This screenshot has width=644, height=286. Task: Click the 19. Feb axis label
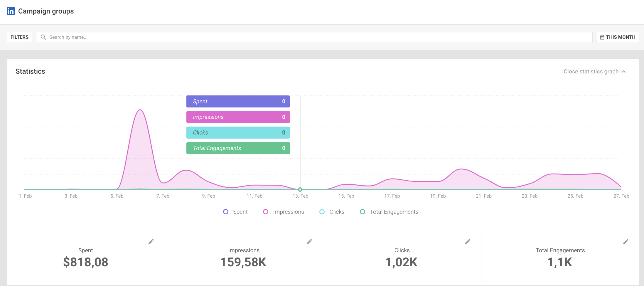pyautogui.click(x=438, y=196)
